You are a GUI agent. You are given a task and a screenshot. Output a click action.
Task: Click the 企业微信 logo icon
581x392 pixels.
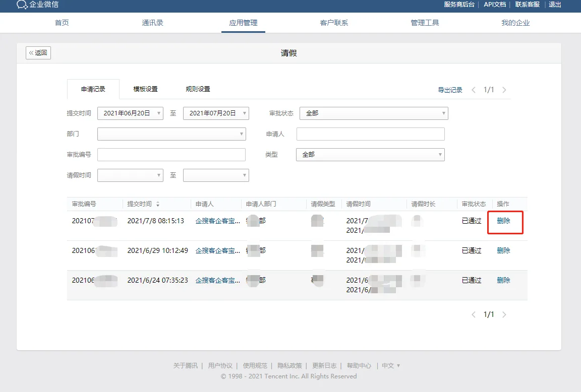pyautogui.click(x=22, y=5)
